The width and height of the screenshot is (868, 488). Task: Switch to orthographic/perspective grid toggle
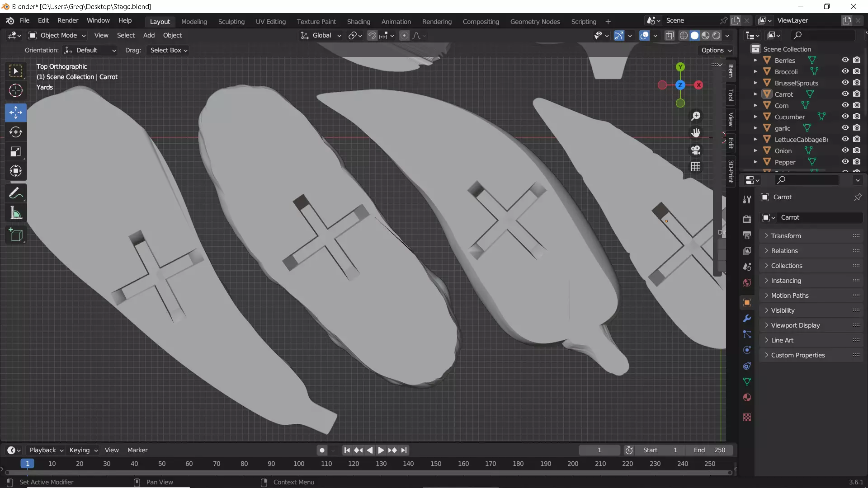click(696, 167)
